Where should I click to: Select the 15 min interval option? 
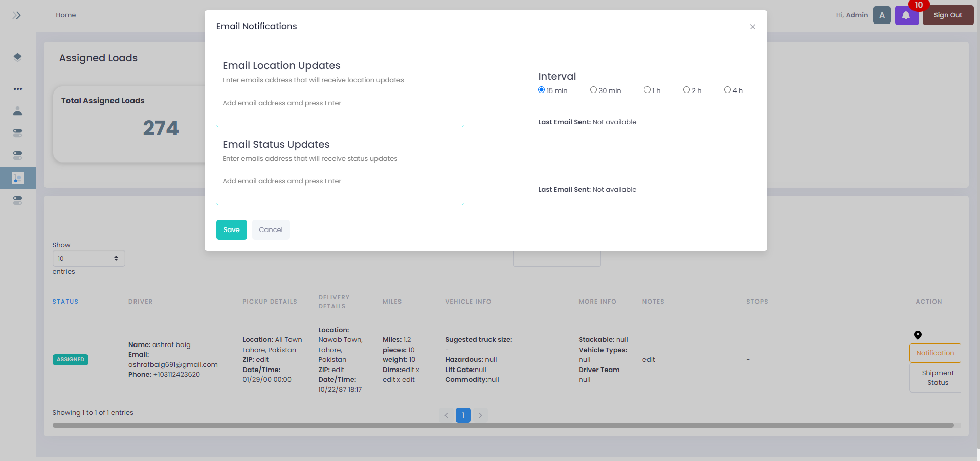[x=541, y=89]
